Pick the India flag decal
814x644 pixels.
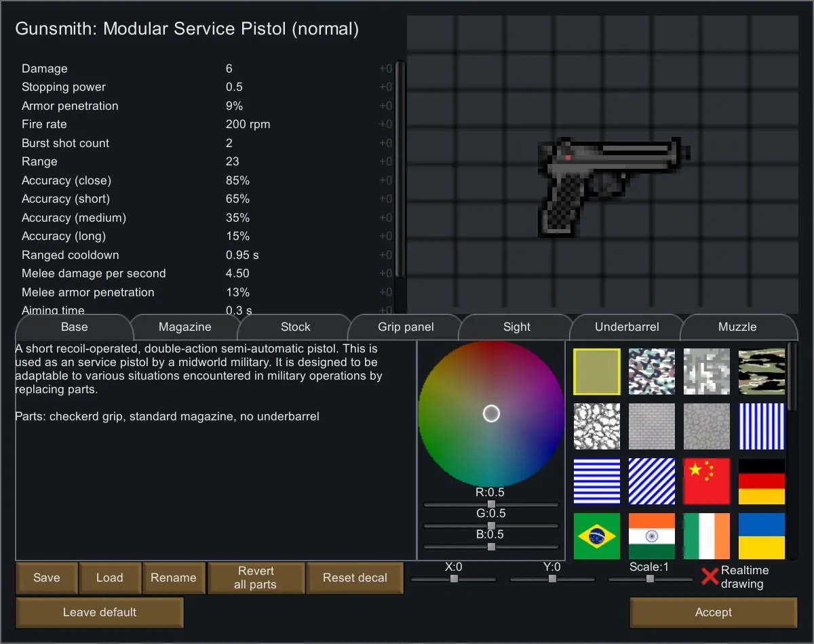(x=652, y=536)
